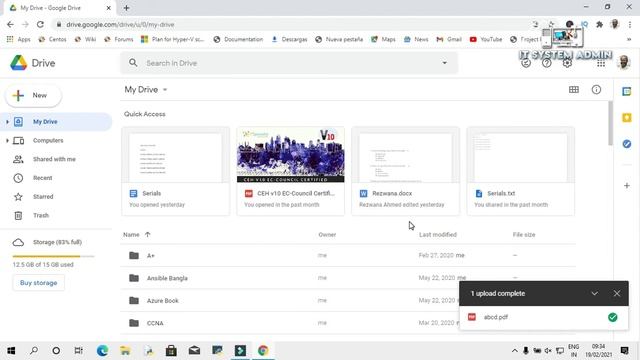The width and height of the screenshot is (640, 360).
Task: Click the Get add-ons plus icon
Action: tap(627, 186)
